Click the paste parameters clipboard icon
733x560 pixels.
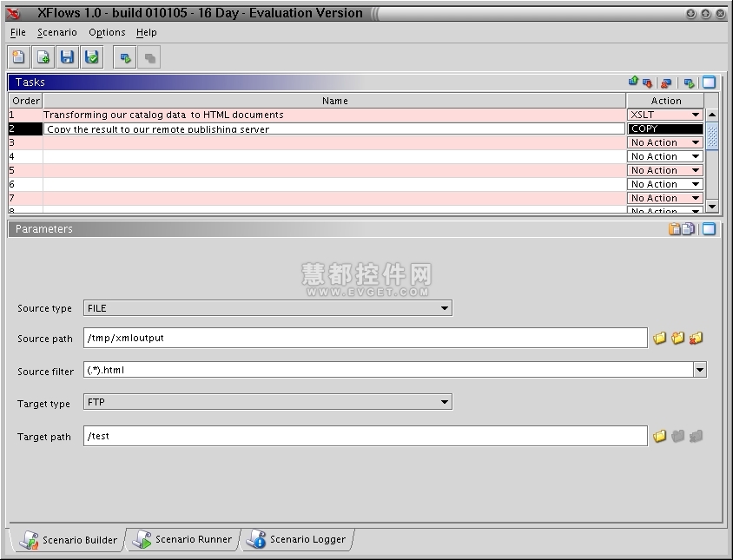(674, 228)
